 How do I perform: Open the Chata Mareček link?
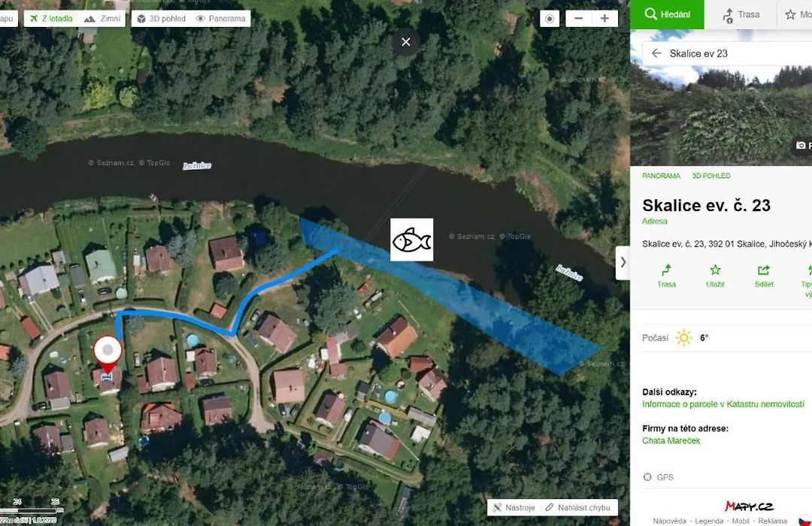671,440
